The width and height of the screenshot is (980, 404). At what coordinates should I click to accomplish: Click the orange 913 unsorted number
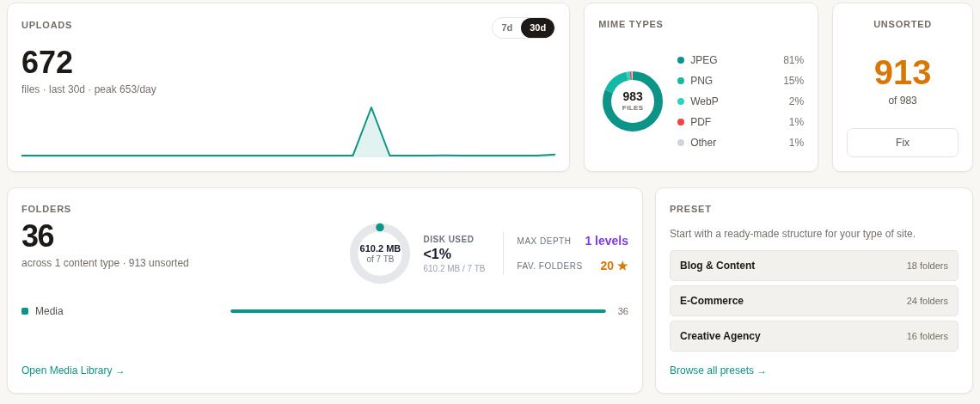click(903, 72)
